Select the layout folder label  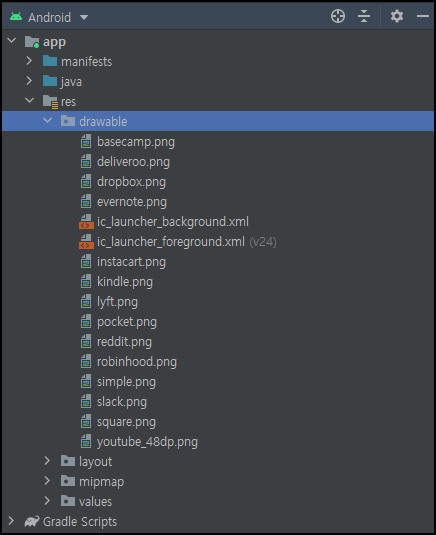96,462
